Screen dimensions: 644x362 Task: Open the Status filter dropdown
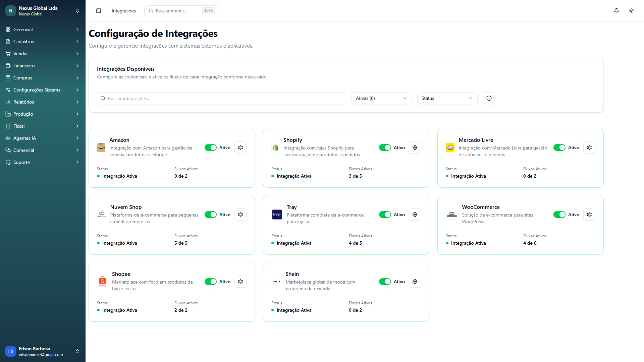[447, 98]
